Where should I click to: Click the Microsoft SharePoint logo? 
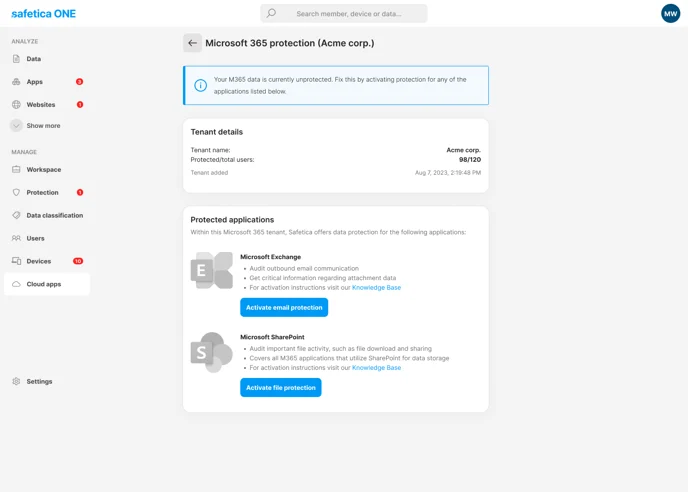coord(211,352)
